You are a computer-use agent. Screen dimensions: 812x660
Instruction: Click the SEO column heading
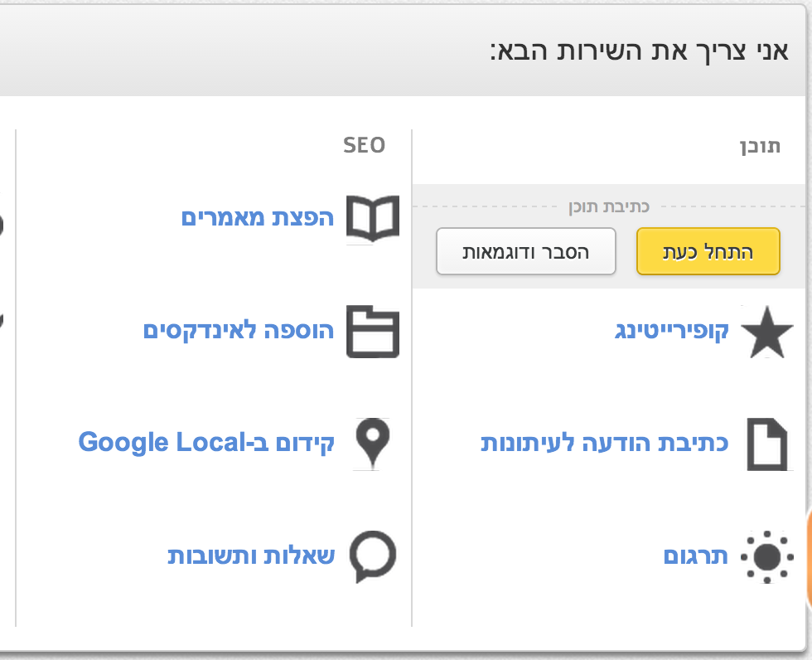[x=364, y=145]
